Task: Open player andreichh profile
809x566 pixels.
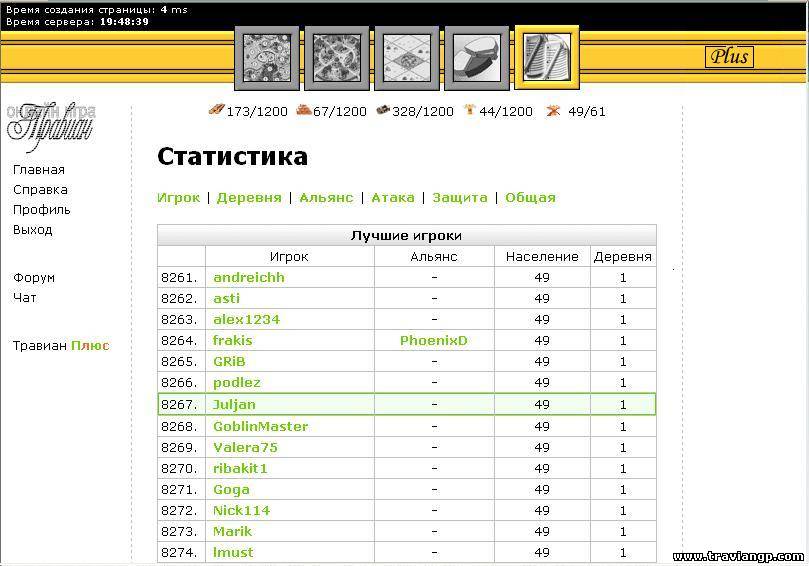Action: [249, 278]
